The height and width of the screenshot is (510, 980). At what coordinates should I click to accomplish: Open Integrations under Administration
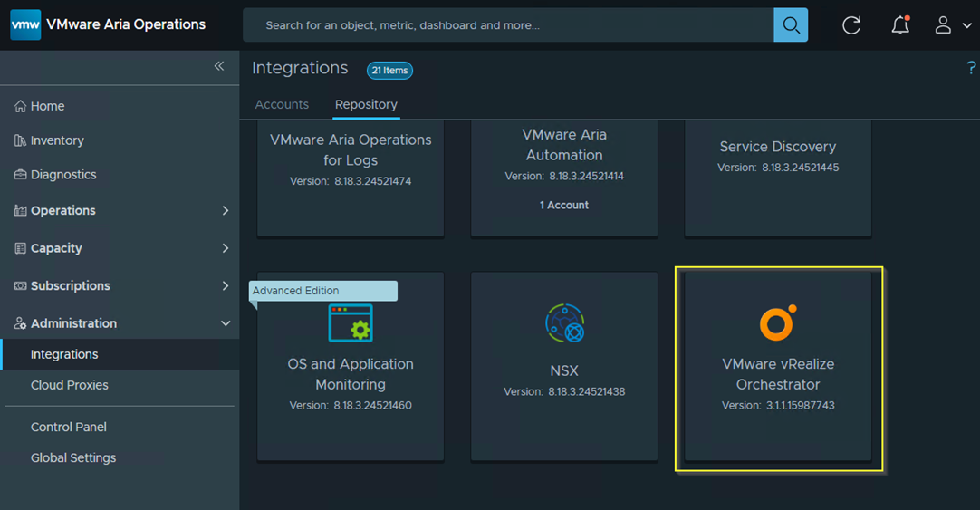click(x=64, y=354)
